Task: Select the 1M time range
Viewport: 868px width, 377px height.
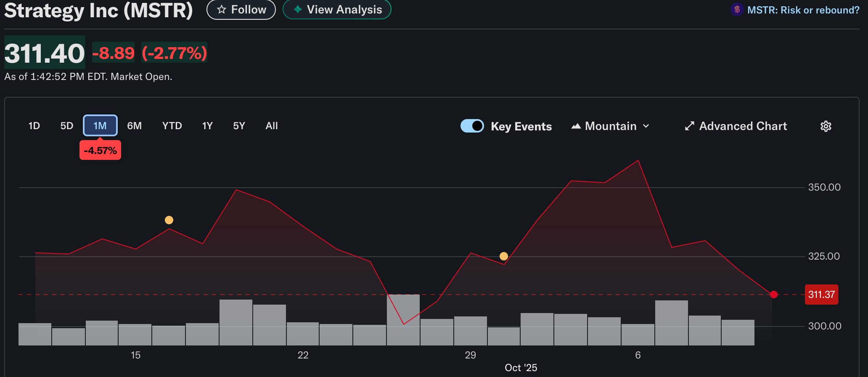Action: pos(100,125)
